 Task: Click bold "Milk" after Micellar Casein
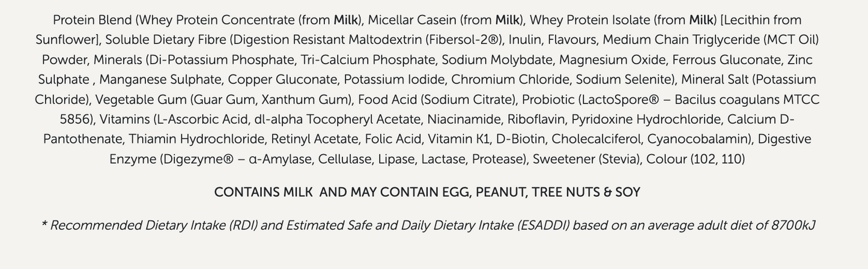(507, 20)
